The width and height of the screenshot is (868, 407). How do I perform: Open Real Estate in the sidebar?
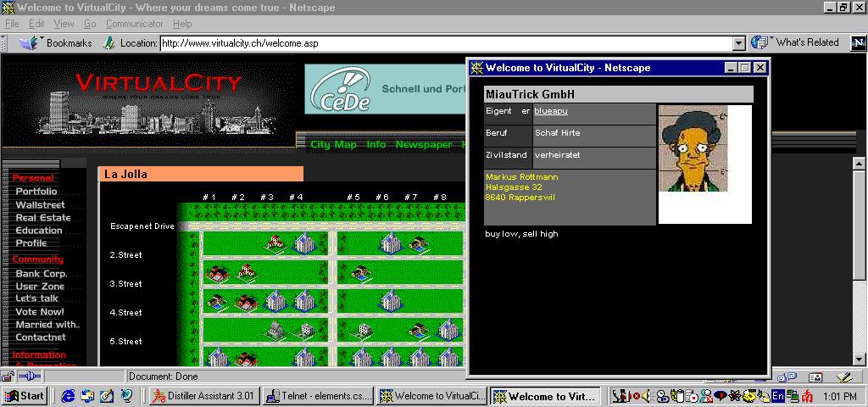43,218
